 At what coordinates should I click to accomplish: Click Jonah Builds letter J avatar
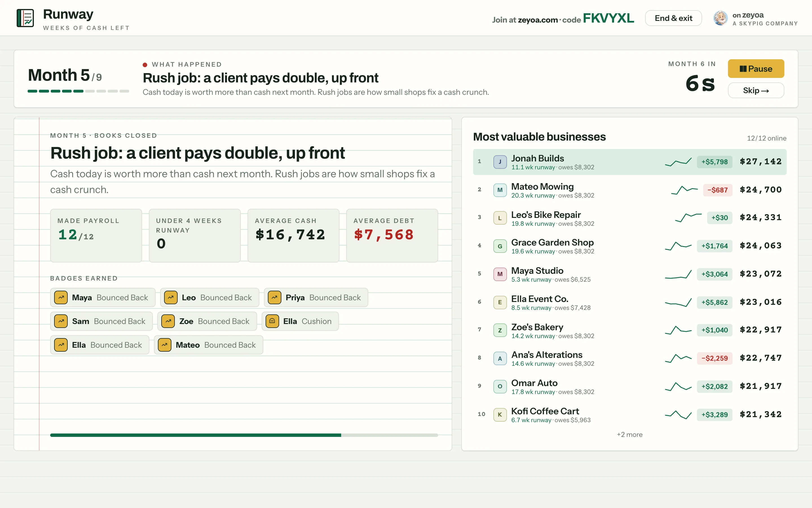500,162
